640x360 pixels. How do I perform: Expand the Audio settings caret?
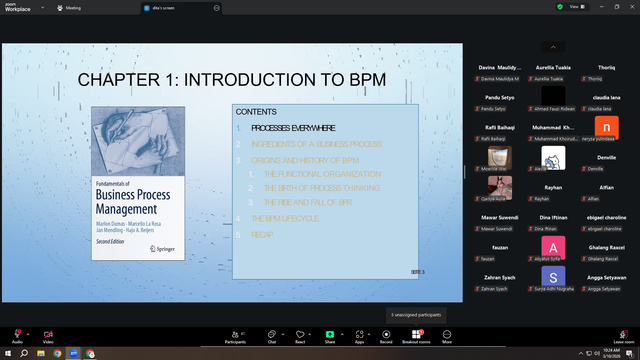(28, 334)
